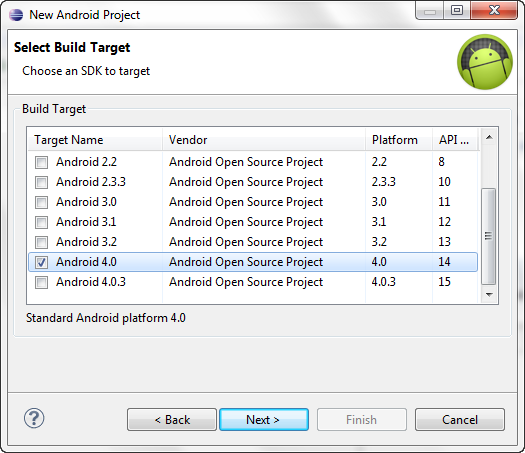
Task: Click the API column header
Action: [455, 140]
